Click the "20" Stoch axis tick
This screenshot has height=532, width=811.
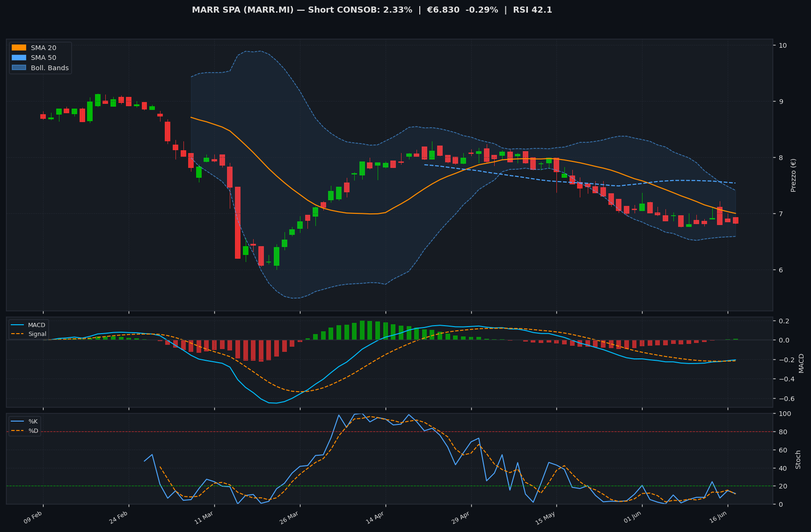pos(782,486)
